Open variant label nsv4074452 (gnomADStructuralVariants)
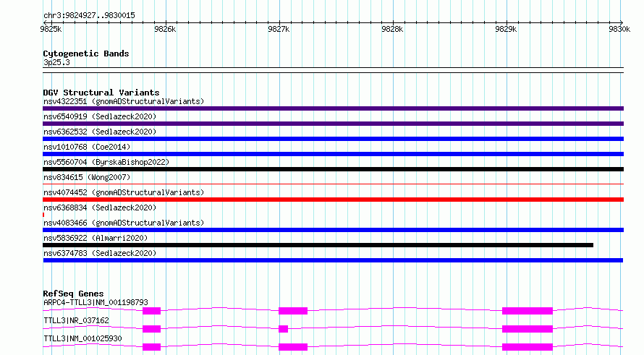Image resolution: width=644 pixels, height=355 pixels. [x=124, y=192]
